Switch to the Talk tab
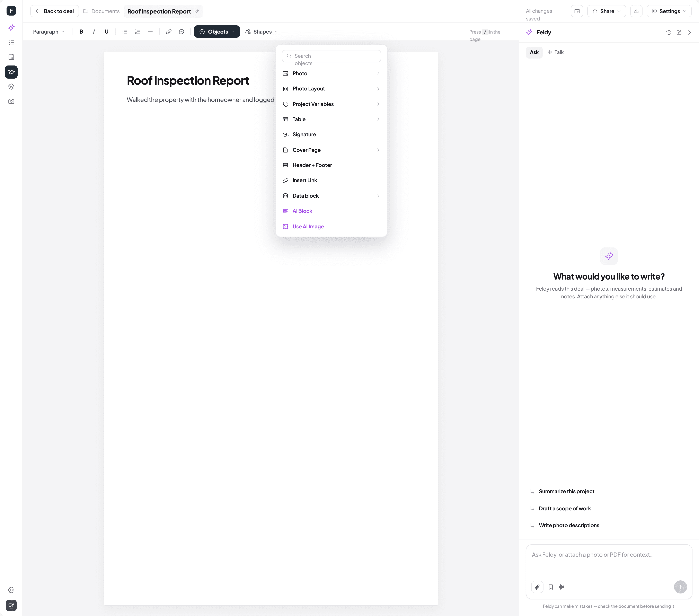The image size is (699, 616). click(x=556, y=52)
